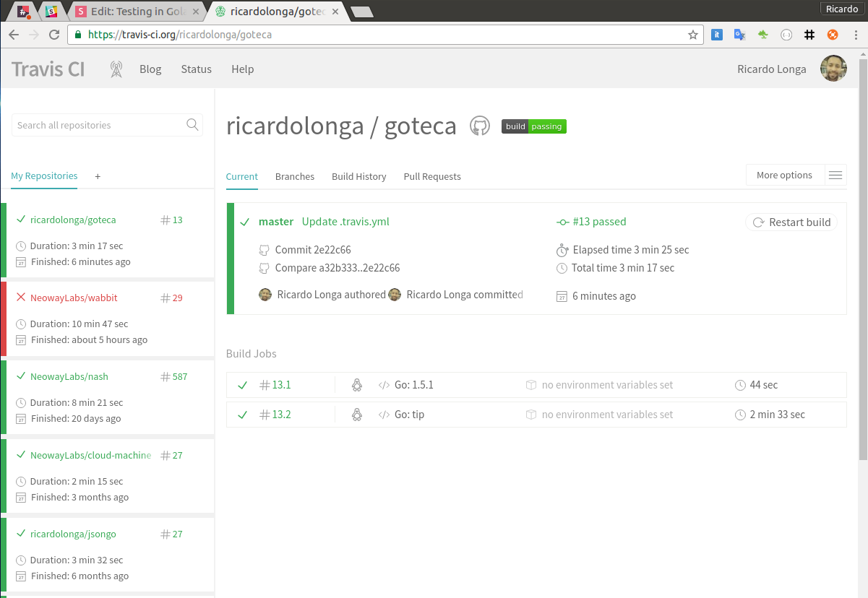The width and height of the screenshot is (868, 598).
Task: Click the browser forward arrow
Action: point(34,35)
